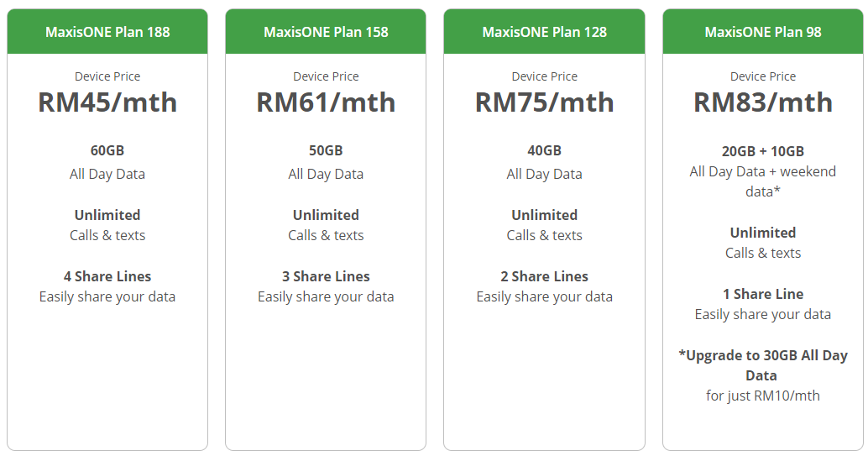This screenshot has width=868, height=456.
Task: Click the 20GB + 10GB data text
Action: pyautogui.click(x=763, y=151)
